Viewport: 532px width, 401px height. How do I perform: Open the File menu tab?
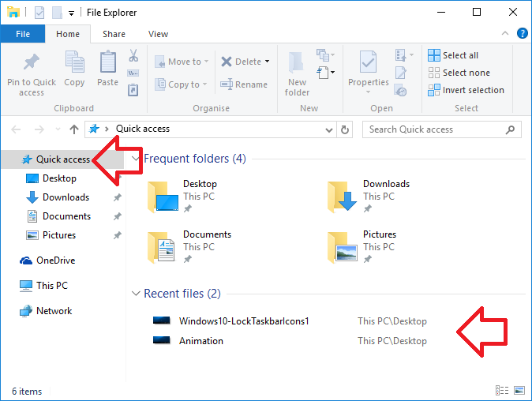point(23,34)
